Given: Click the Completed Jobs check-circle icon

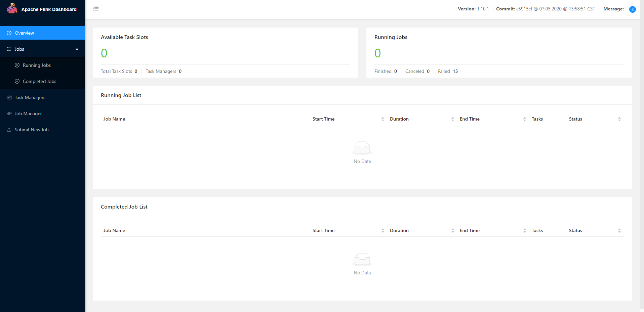Looking at the screenshot, I should pos(17,81).
